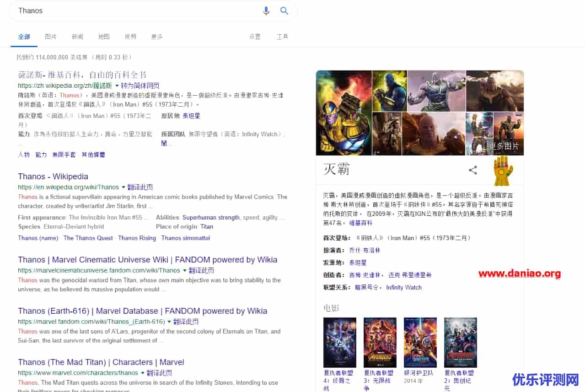Click the Infinity Gauntlet icon in knowledge panel

503,171
